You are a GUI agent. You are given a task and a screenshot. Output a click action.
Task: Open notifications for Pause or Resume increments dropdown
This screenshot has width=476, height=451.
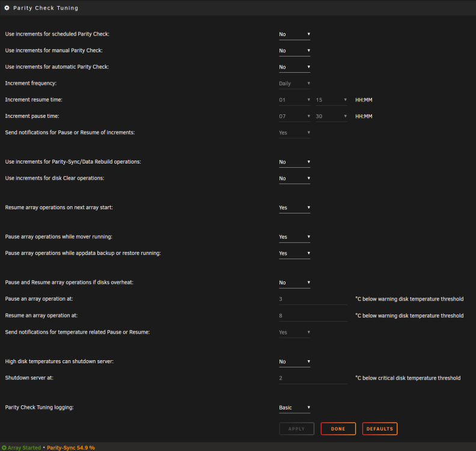point(294,133)
